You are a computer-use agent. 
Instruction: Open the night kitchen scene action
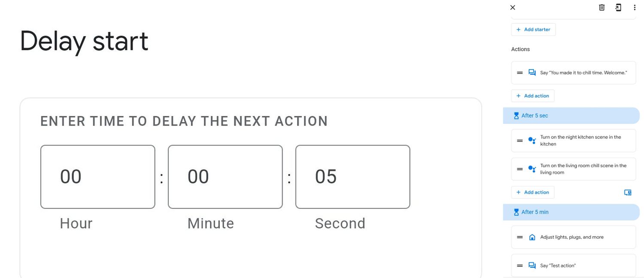coord(580,141)
